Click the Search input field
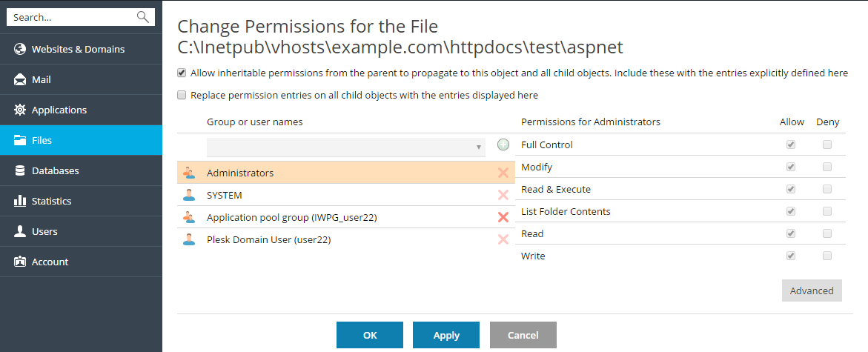This screenshot has width=868, height=352. [70, 17]
